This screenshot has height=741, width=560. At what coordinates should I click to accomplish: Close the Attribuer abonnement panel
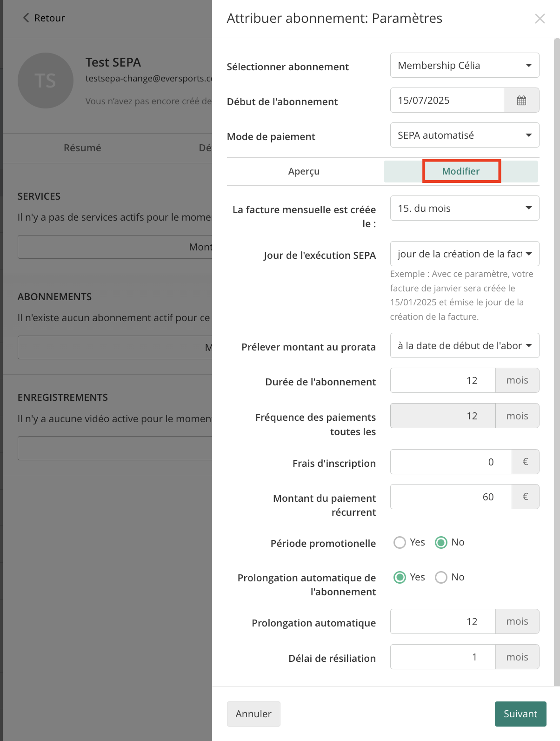click(540, 19)
